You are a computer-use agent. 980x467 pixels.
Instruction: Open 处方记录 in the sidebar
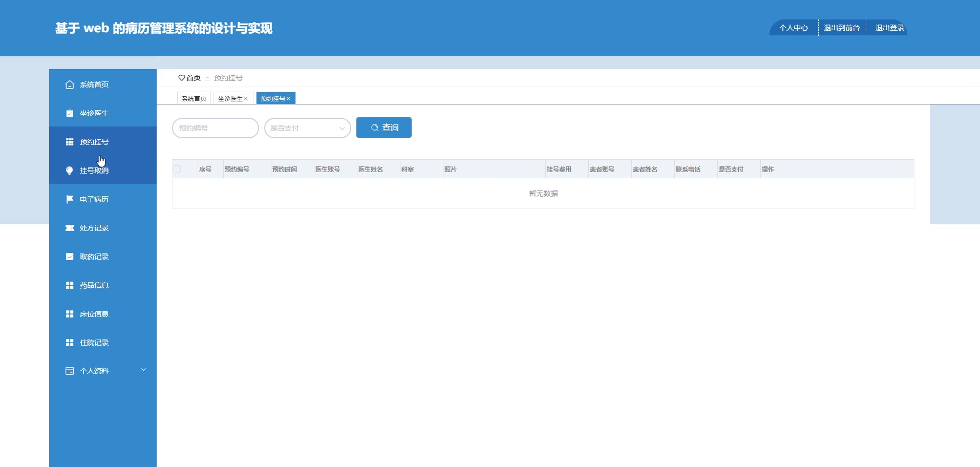click(103, 228)
